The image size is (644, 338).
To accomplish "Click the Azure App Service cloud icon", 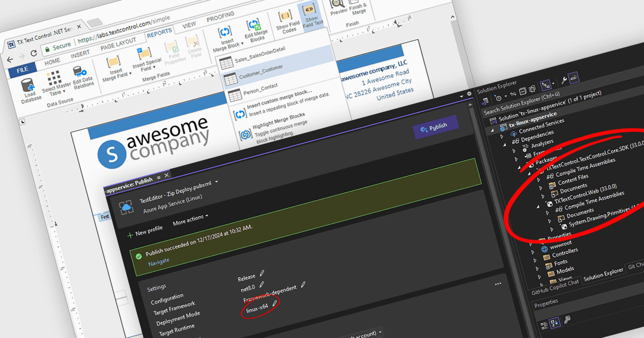I will coord(126,207).
